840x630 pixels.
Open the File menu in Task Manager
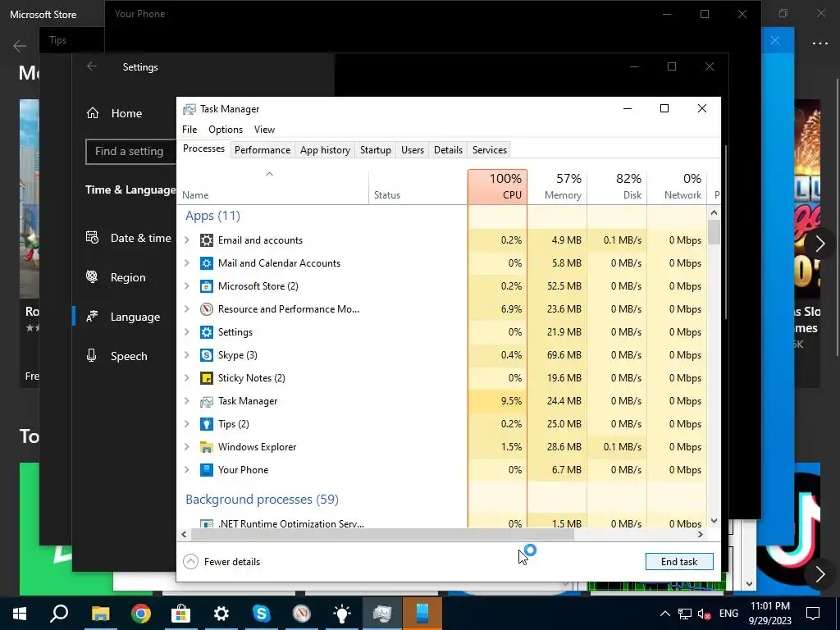[189, 130]
